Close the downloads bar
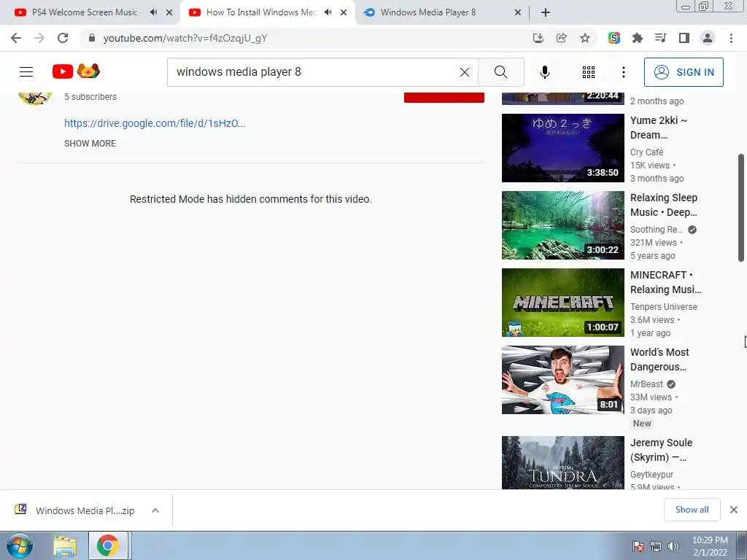The image size is (747, 560). click(x=734, y=510)
